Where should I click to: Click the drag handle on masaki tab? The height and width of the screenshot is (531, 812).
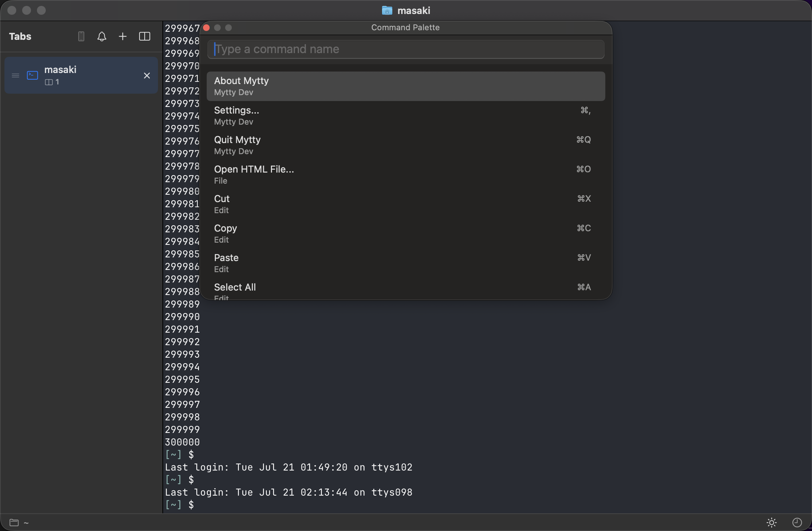coord(16,75)
